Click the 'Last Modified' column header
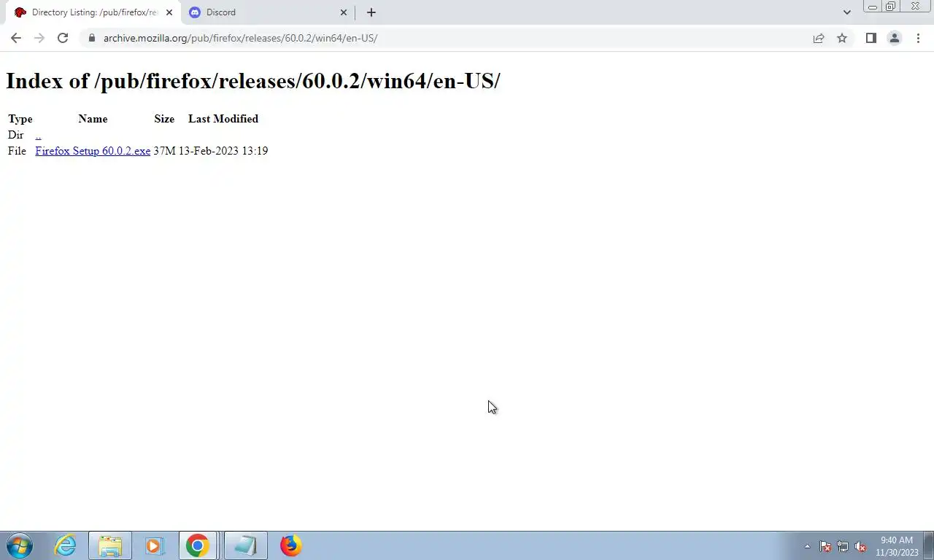 pos(223,119)
